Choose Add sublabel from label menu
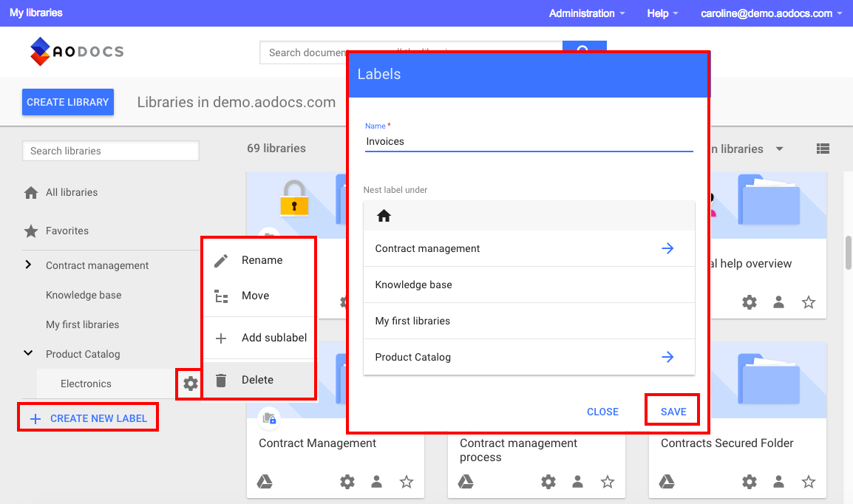 coord(259,338)
